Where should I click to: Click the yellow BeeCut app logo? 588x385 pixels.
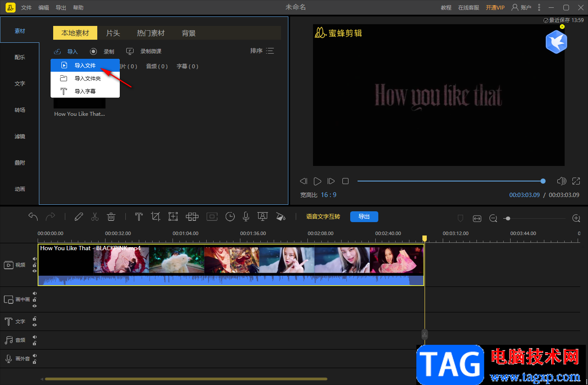[x=11, y=7]
